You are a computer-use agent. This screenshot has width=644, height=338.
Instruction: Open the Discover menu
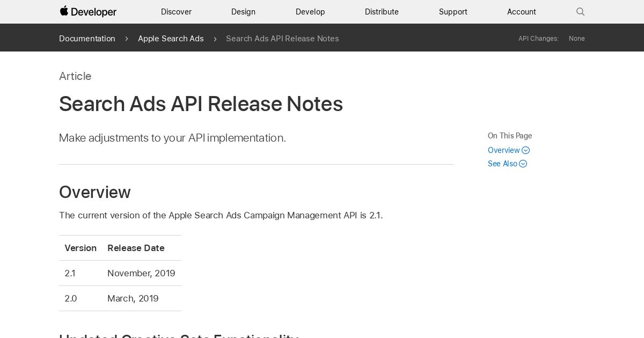176,12
